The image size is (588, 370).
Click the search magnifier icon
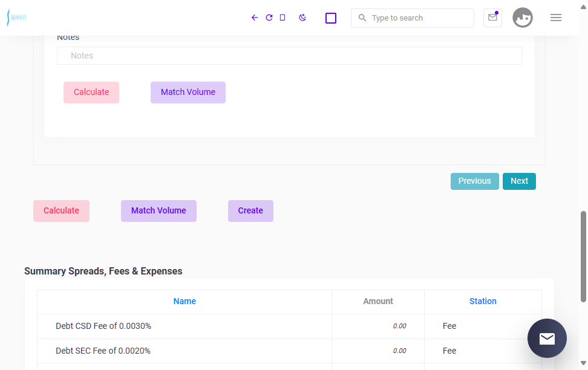362,18
